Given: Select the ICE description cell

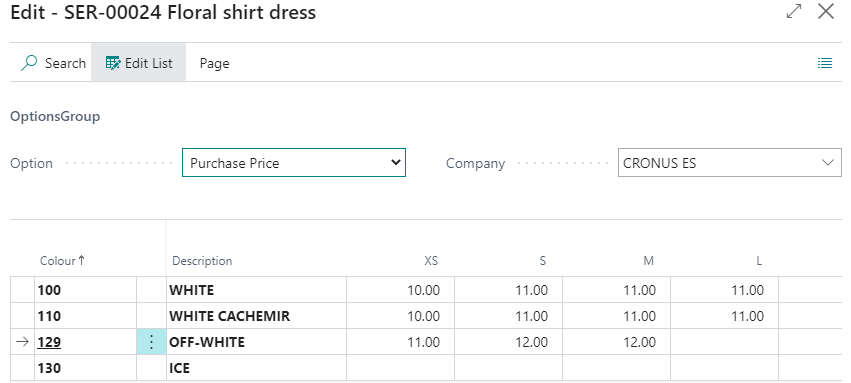Looking at the screenshot, I should (257, 368).
